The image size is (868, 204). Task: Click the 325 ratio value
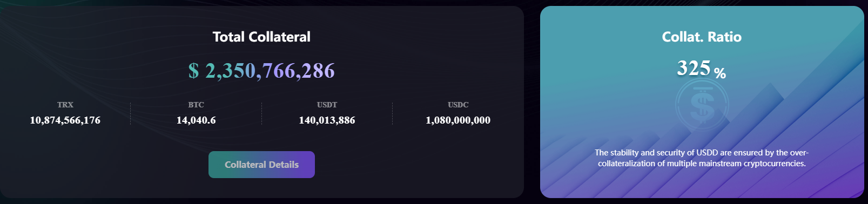(694, 69)
